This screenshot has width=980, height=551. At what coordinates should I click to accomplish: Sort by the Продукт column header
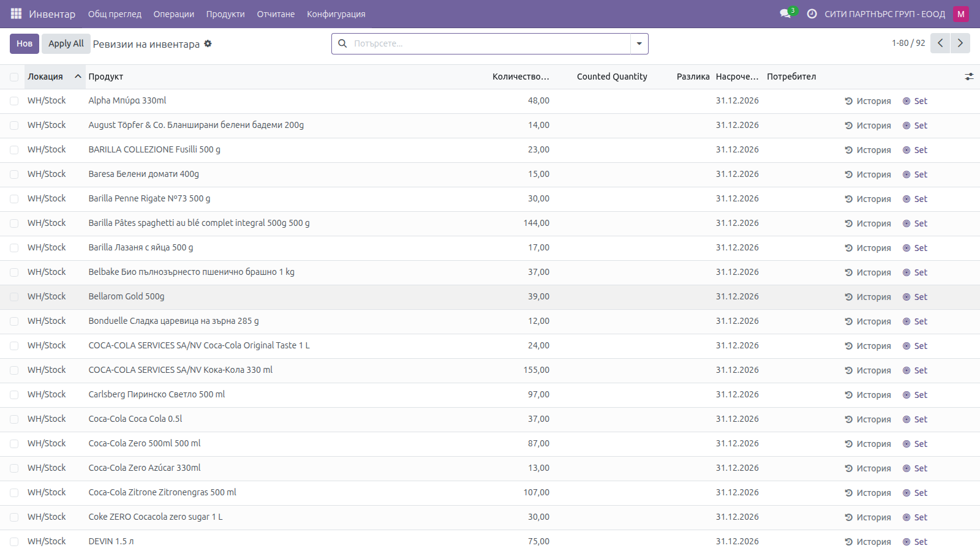(106, 77)
